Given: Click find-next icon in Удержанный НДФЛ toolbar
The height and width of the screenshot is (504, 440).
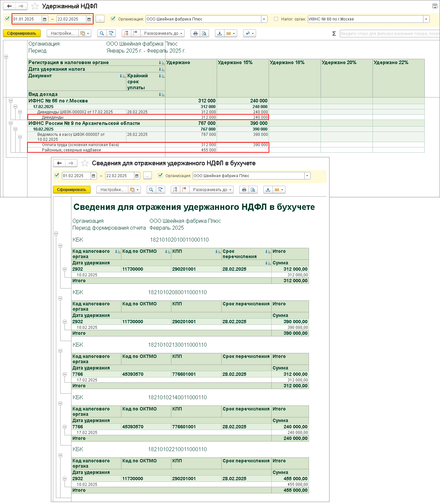Looking at the screenshot, I should point(111,33).
